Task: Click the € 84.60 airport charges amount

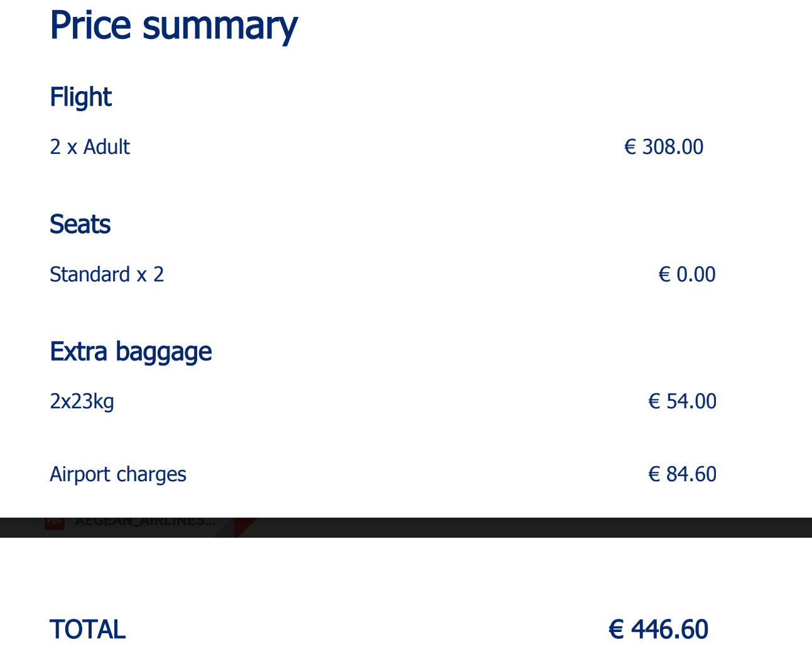Action: [x=682, y=474]
